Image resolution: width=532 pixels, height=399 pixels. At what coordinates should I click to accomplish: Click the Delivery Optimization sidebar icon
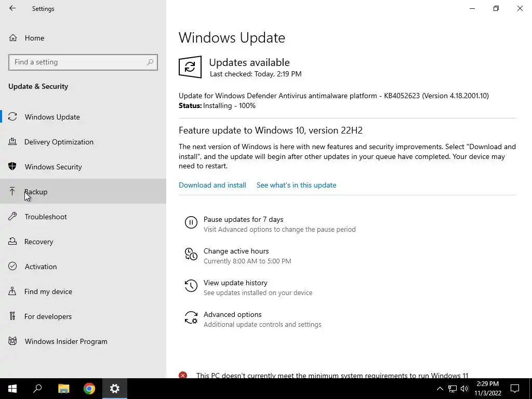(x=12, y=141)
